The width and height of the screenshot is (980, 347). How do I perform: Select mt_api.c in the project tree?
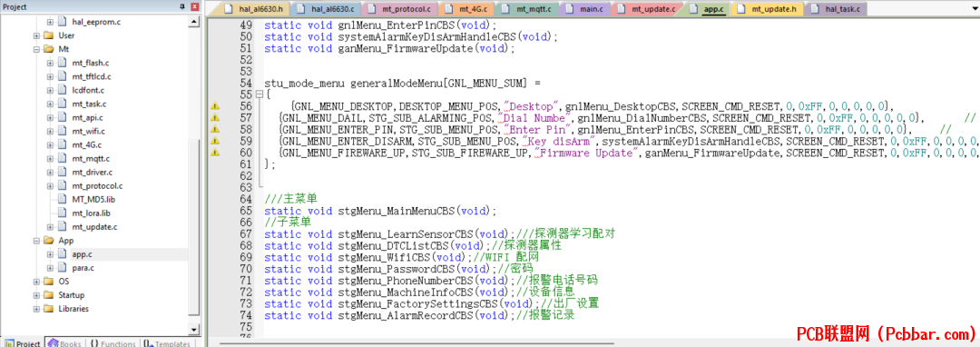tap(87, 117)
